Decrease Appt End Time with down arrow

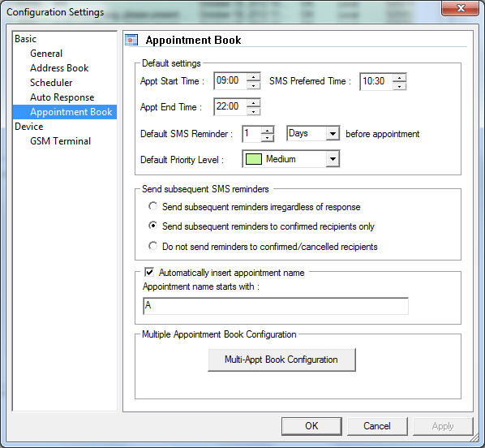254,111
